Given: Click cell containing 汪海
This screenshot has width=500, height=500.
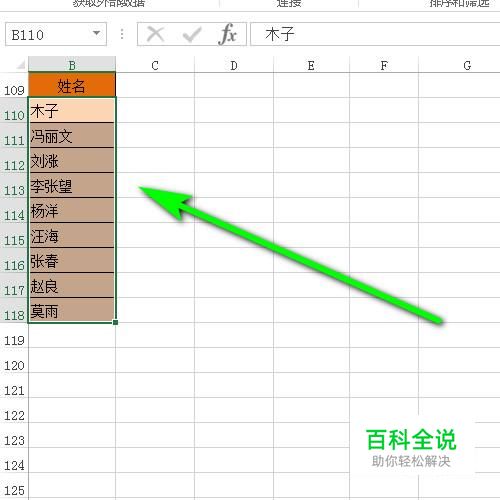Looking at the screenshot, I should (72, 235).
